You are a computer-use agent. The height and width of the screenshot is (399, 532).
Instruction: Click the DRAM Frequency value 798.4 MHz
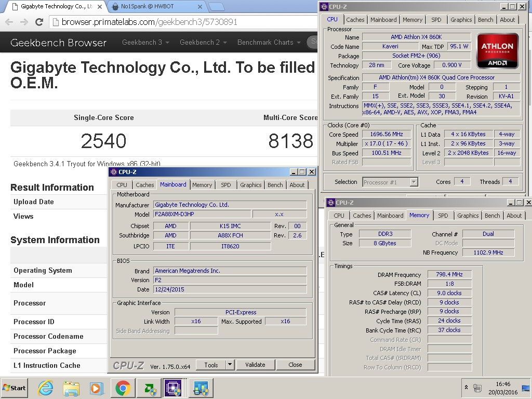click(449, 274)
